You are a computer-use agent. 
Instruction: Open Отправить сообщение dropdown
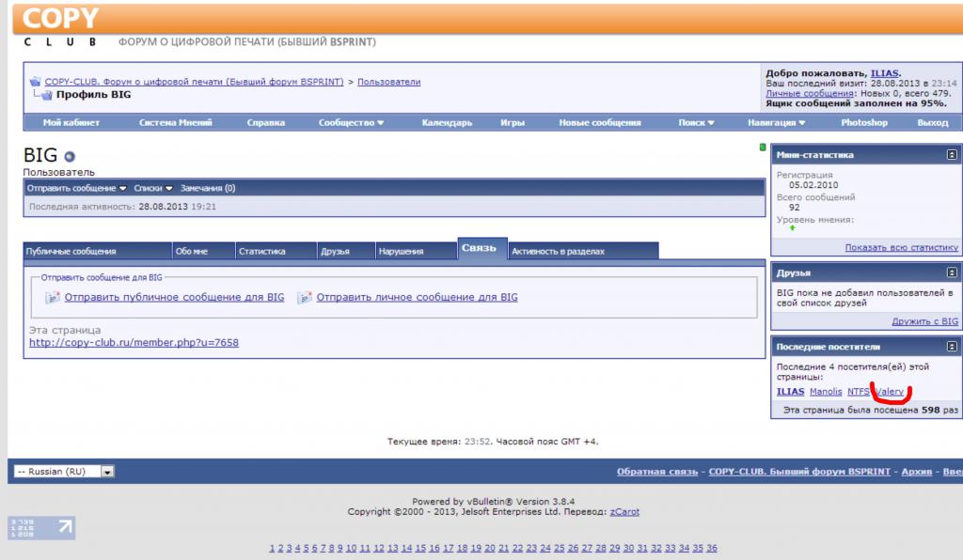77,188
